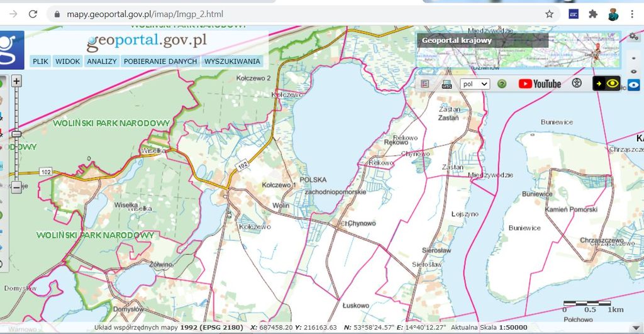Open the green help question mark
This screenshot has width=644, height=334.
pos(502,84)
